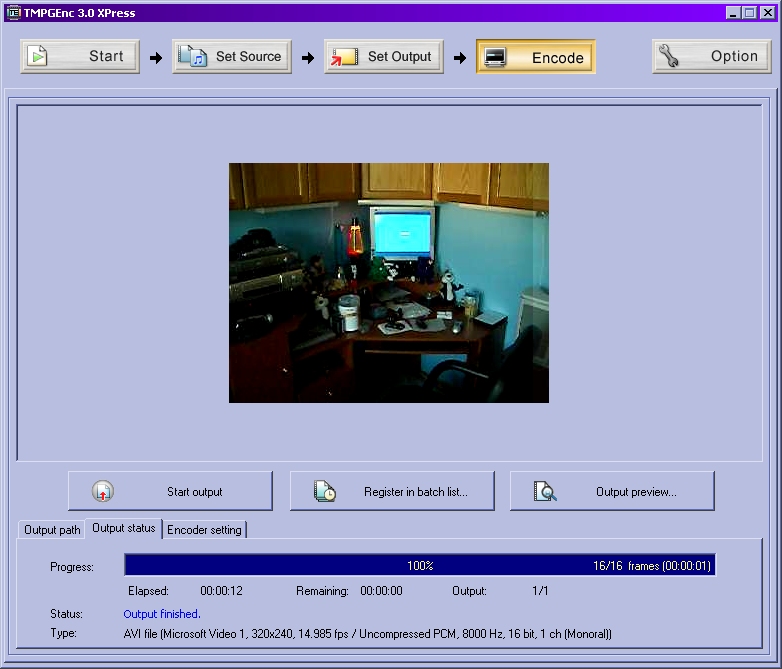Click the remaining time 00:00:00

pyautogui.click(x=382, y=591)
